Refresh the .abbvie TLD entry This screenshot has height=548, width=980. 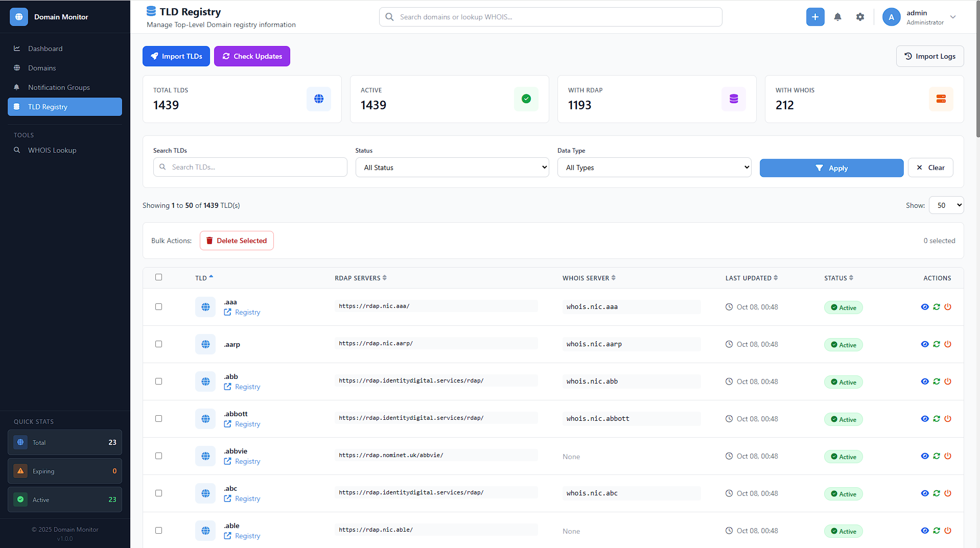[936, 456]
